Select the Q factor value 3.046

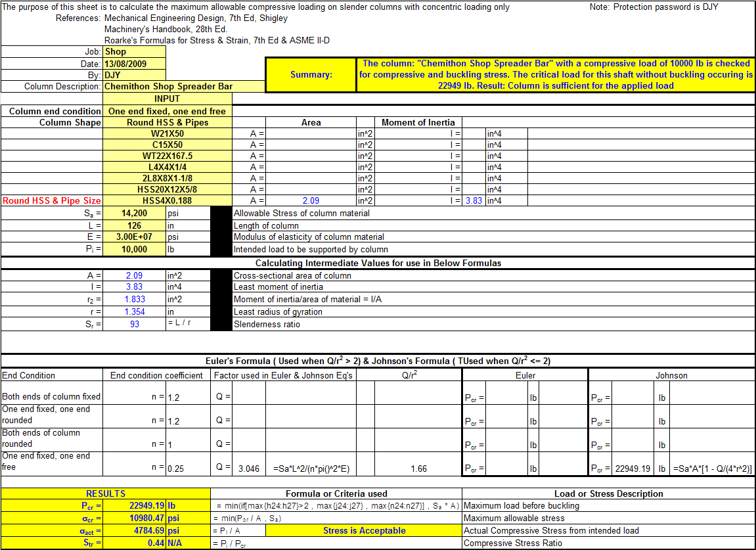coord(249,469)
